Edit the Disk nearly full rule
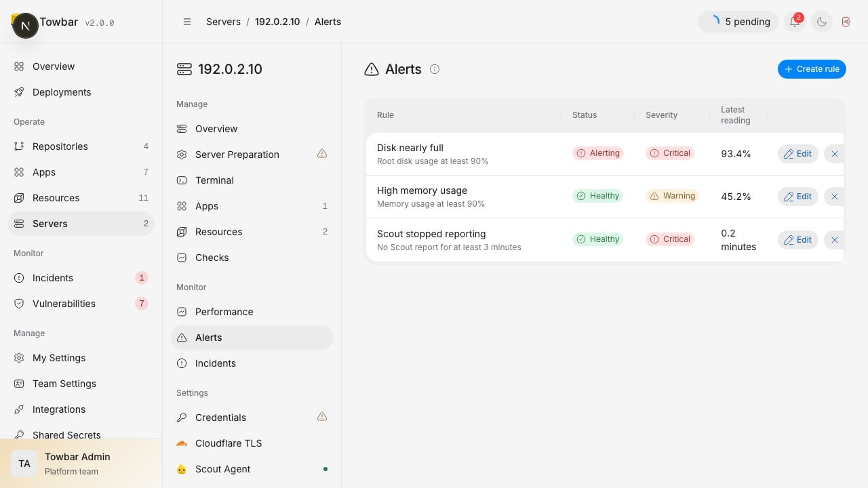The width and height of the screenshot is (868, 488). coord(798,154)
